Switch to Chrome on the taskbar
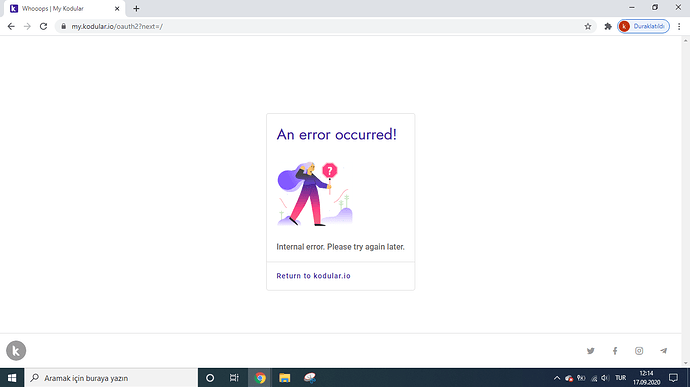The width and height of the screenshot is (690, 387). [260, 378]
